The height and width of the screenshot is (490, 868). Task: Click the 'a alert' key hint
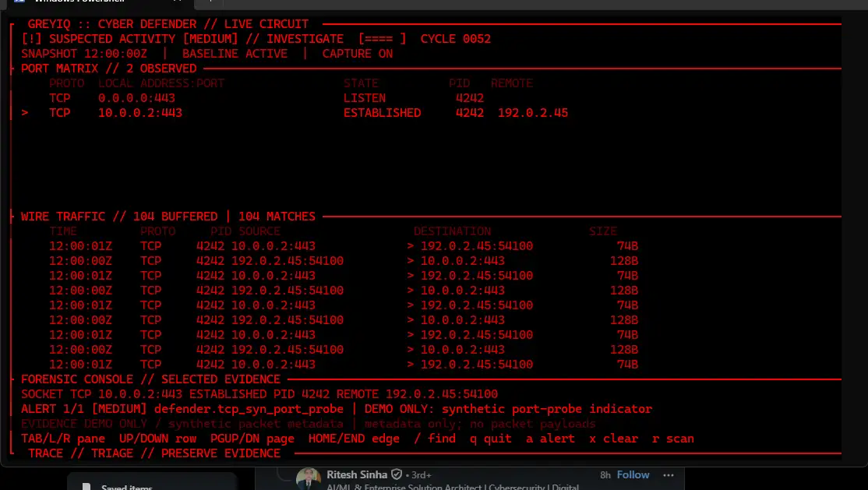tap(550, 439)
